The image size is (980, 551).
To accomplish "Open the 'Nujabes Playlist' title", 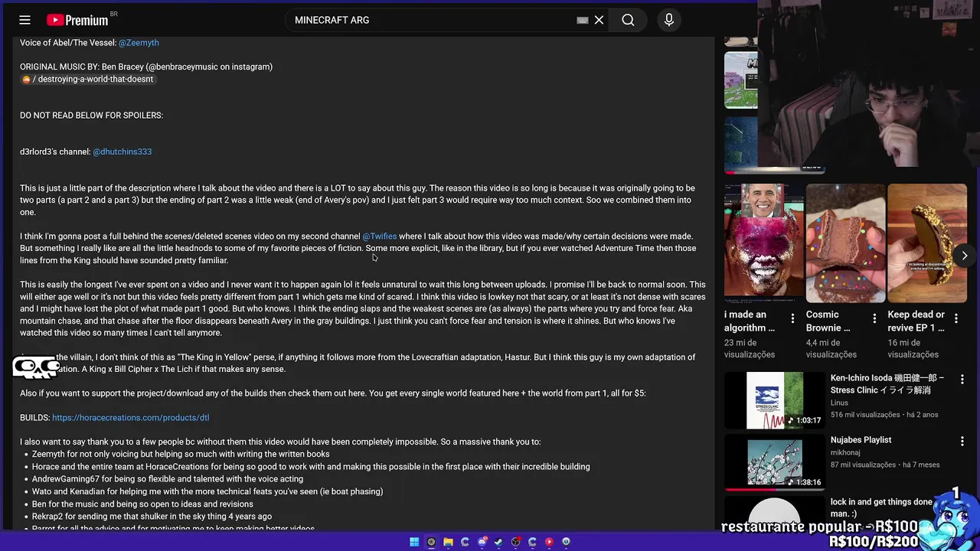I will (861, 440).
